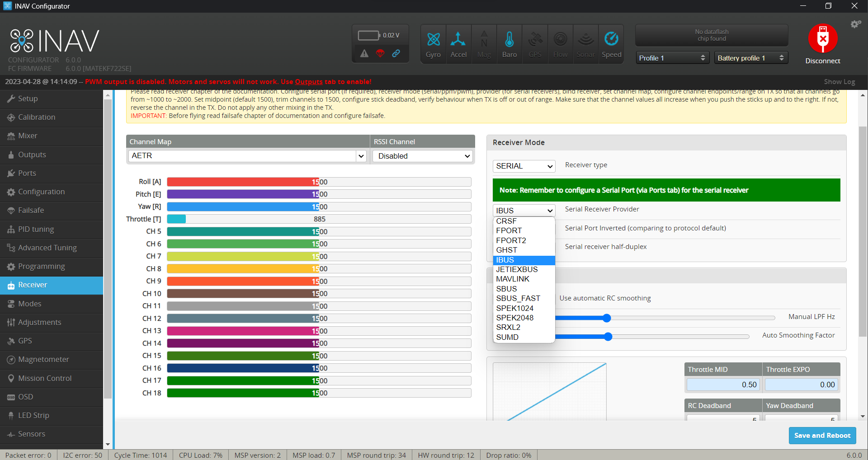Select the Sonar sensor icon
The width and height of the screenshot is (868, 460).
(585, 43)
